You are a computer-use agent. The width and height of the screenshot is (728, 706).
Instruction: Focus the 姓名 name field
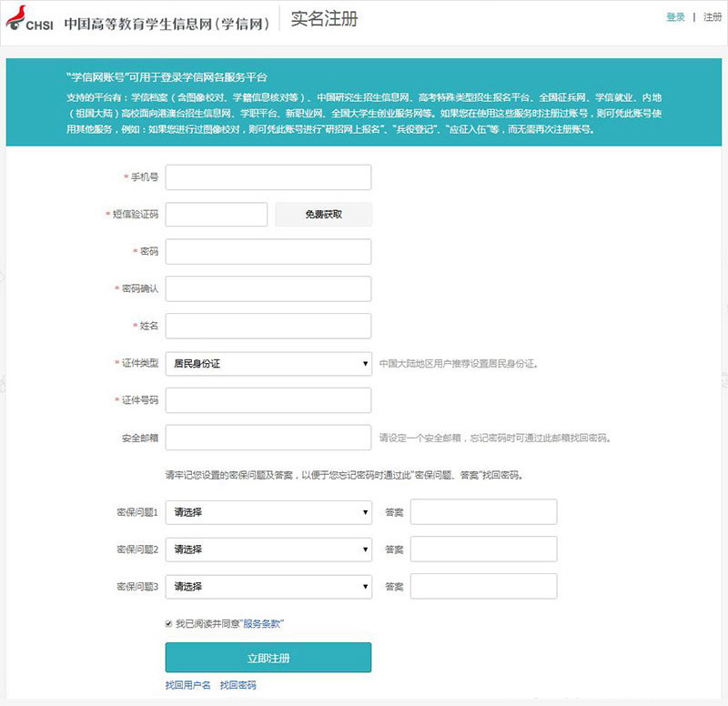pos(268,326)
